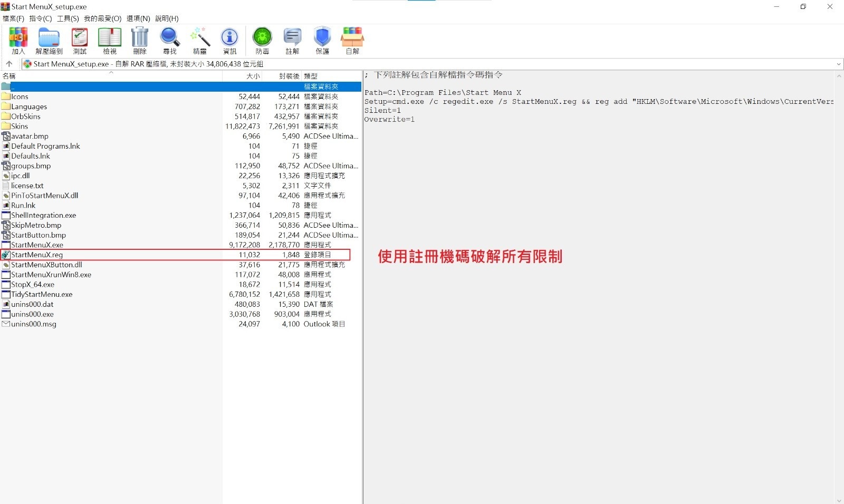Click the 加入 (Add) toolbar icon

click(18, 41)
